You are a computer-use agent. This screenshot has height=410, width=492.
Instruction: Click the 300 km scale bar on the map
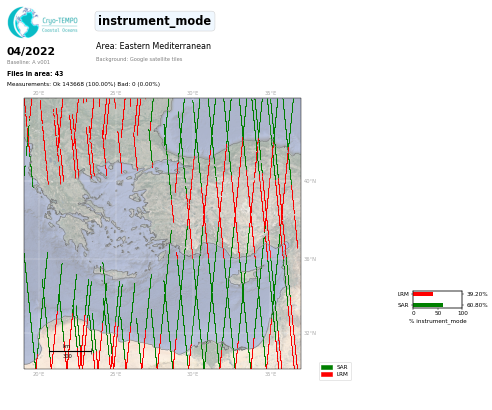tap(70, 351)
